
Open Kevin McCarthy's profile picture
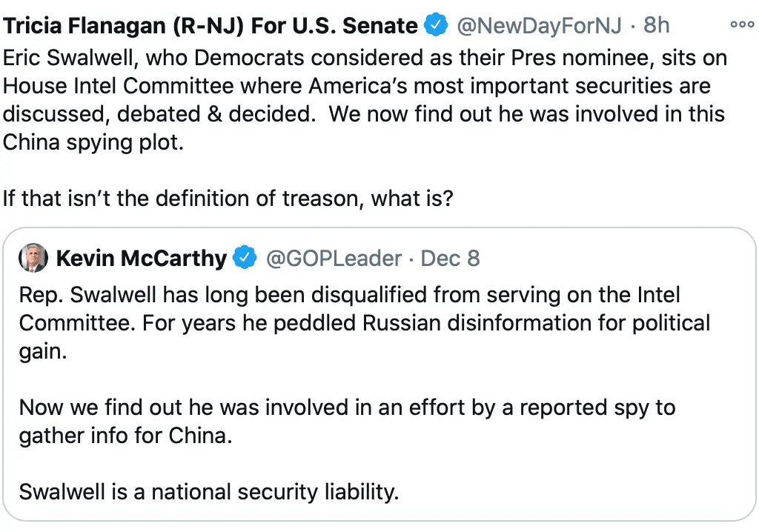coord(31,257)
